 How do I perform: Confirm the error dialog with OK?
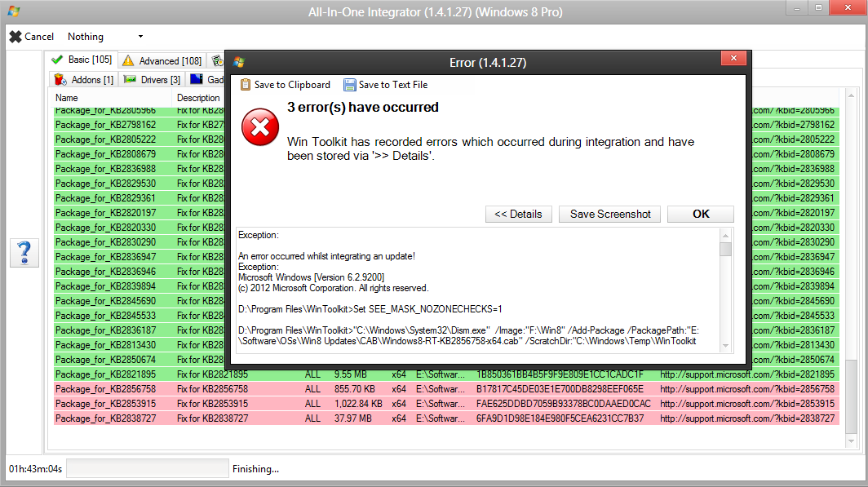tap(700, 215)
